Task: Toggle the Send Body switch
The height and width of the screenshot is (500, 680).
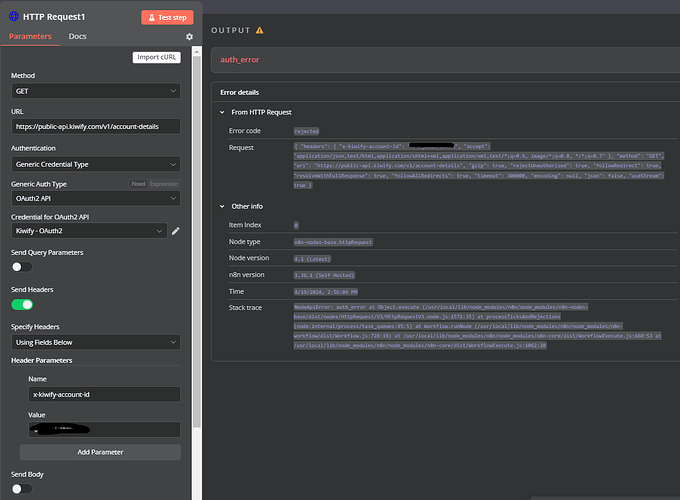Action: tap(22, 489)
